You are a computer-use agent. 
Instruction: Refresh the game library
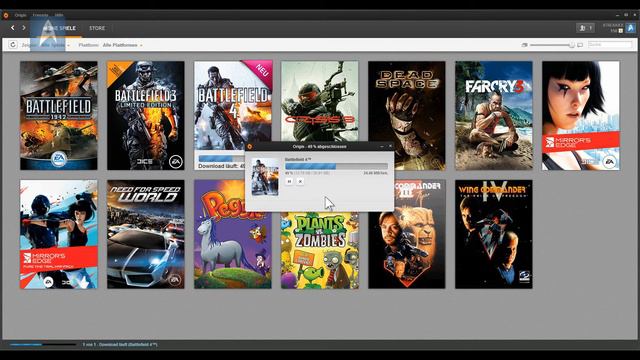click(13, 44)
